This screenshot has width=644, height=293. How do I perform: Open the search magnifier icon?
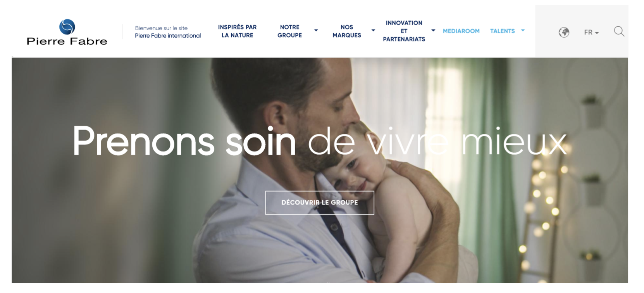click(x=619, y=31)
